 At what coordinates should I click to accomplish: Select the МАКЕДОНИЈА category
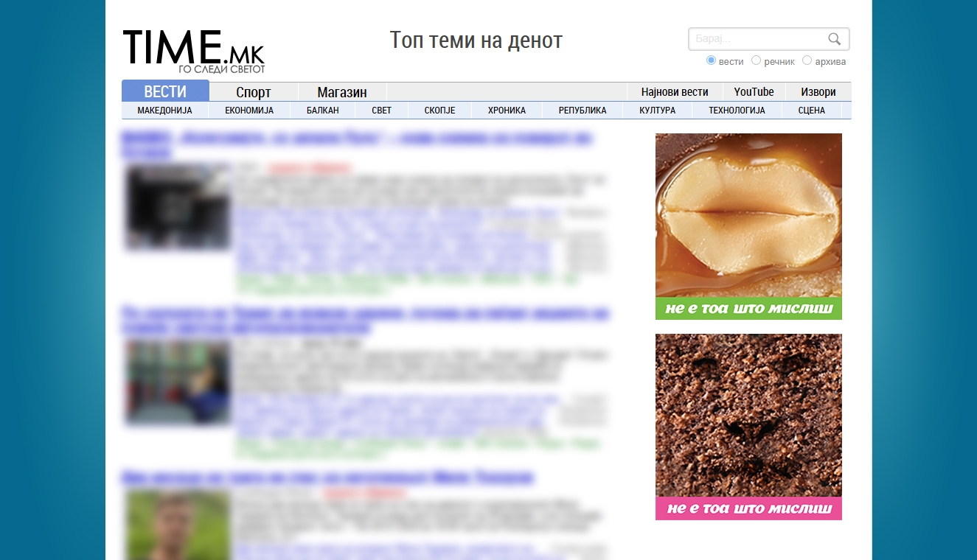point(165,111)
